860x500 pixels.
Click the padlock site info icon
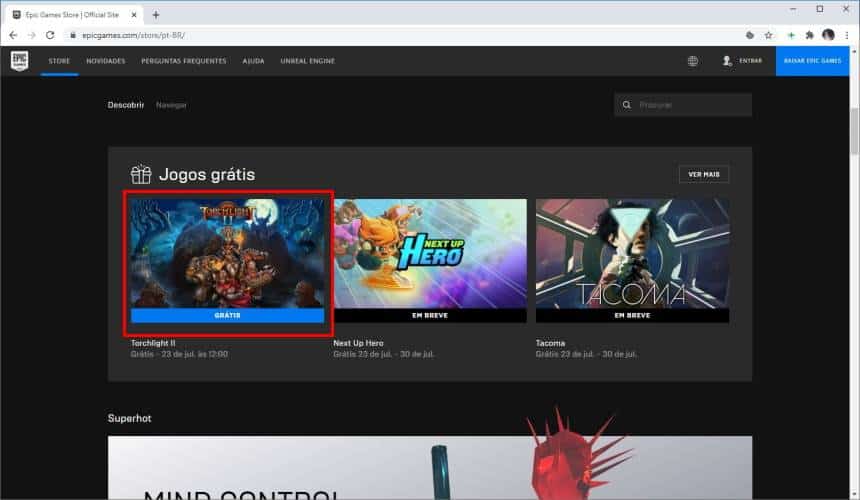click(x=73, y=35)
